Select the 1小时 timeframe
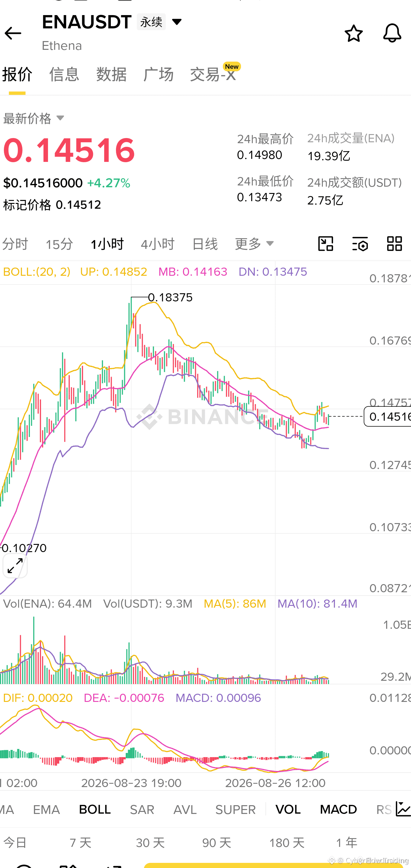This screenshot has width=411, height=868. [x=107, y=244]
